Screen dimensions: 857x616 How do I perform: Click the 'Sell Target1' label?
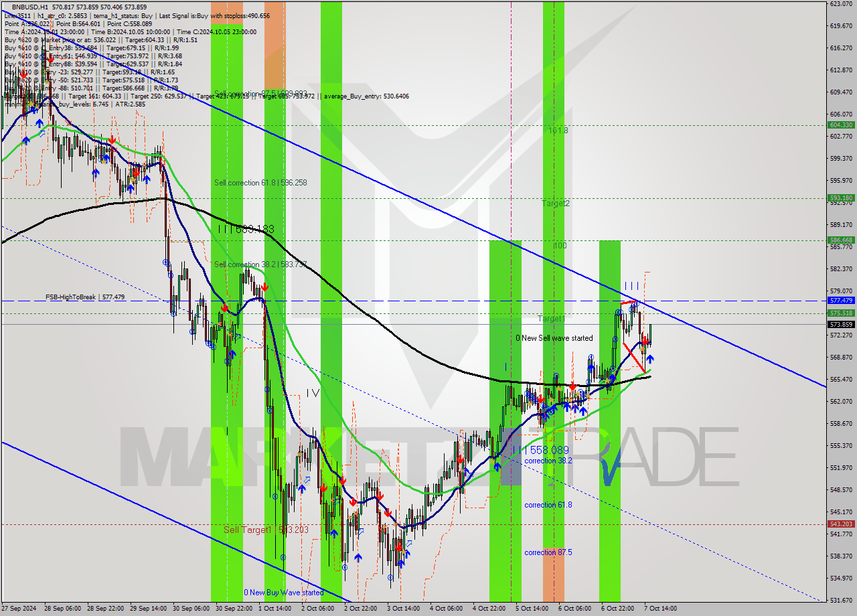[x=247, y=530]
